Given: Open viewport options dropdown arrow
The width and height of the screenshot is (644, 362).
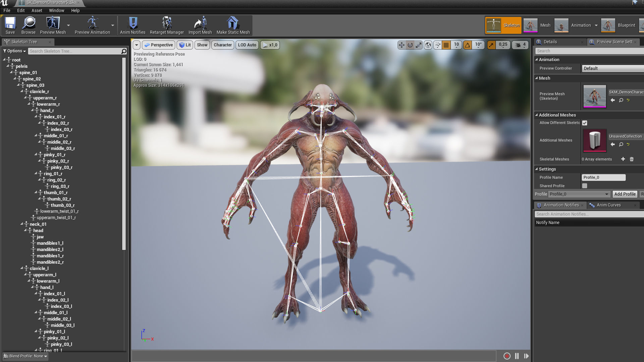Looking at the screenshot, I should 137,45.
